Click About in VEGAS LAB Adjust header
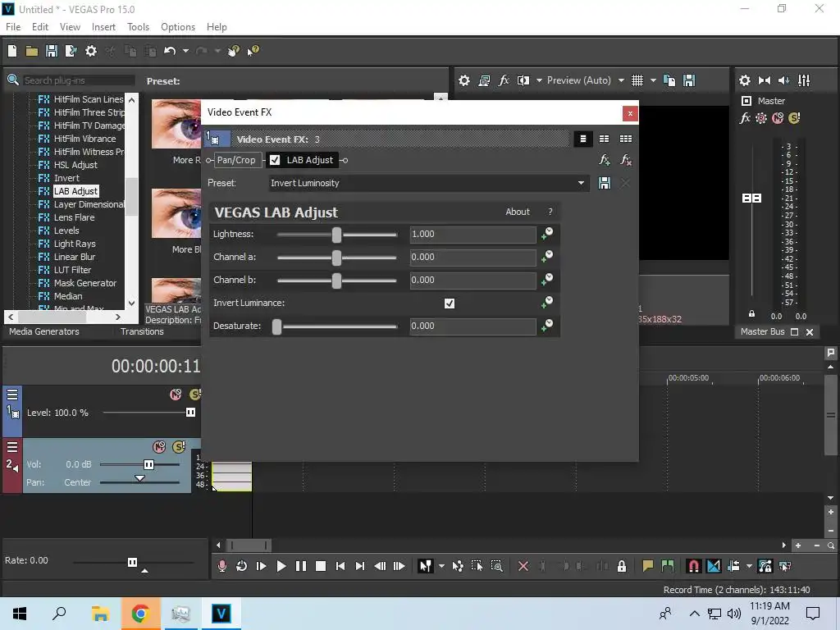The height and width of the screenshot is (630, 840). pos(518,212)
